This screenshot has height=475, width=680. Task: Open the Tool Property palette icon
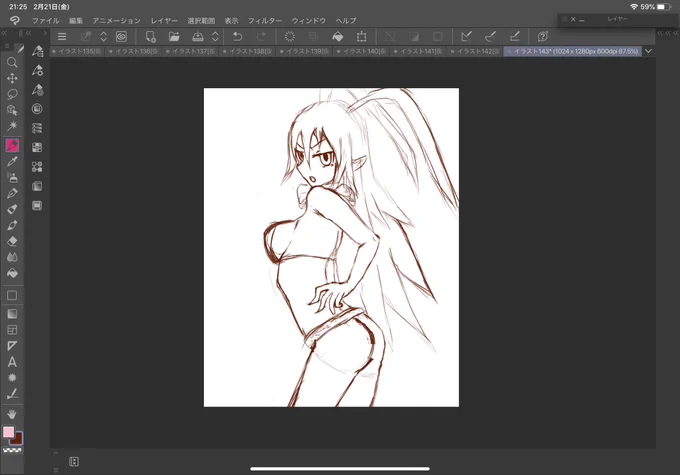click(37, 70)
